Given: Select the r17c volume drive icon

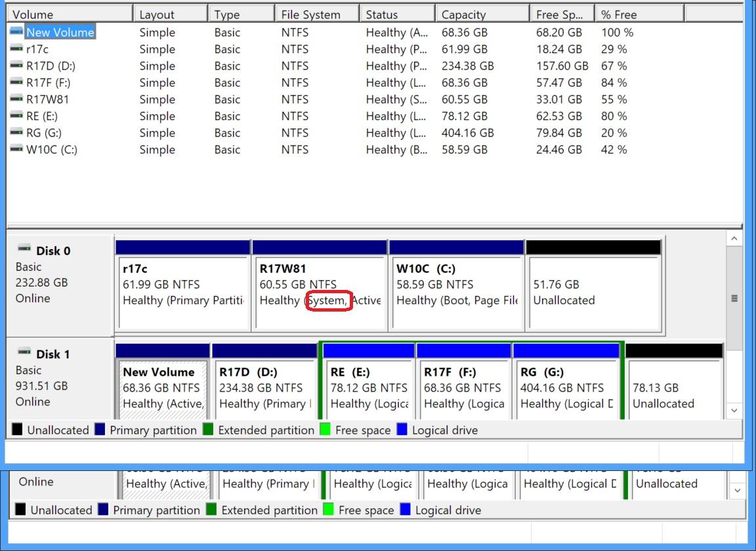Looking at the screenshot, I should pos(16,48).
